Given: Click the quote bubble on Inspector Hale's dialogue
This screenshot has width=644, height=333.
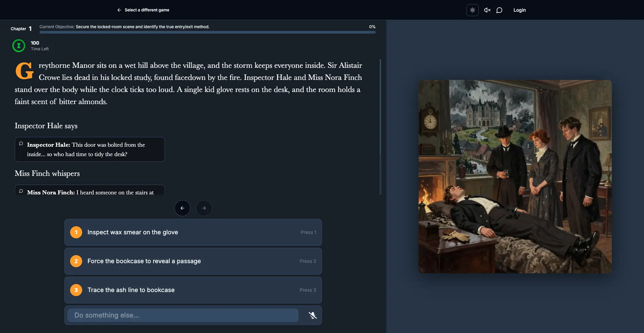Looking at the screenshot, I should [x=21, y=144].
